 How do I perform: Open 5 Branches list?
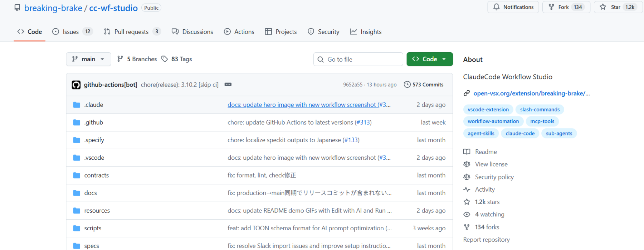[137, 59]
